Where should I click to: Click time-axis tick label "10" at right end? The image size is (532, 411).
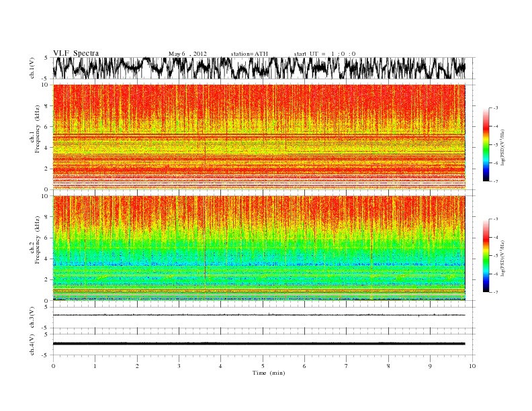click(x=472, y=366)
